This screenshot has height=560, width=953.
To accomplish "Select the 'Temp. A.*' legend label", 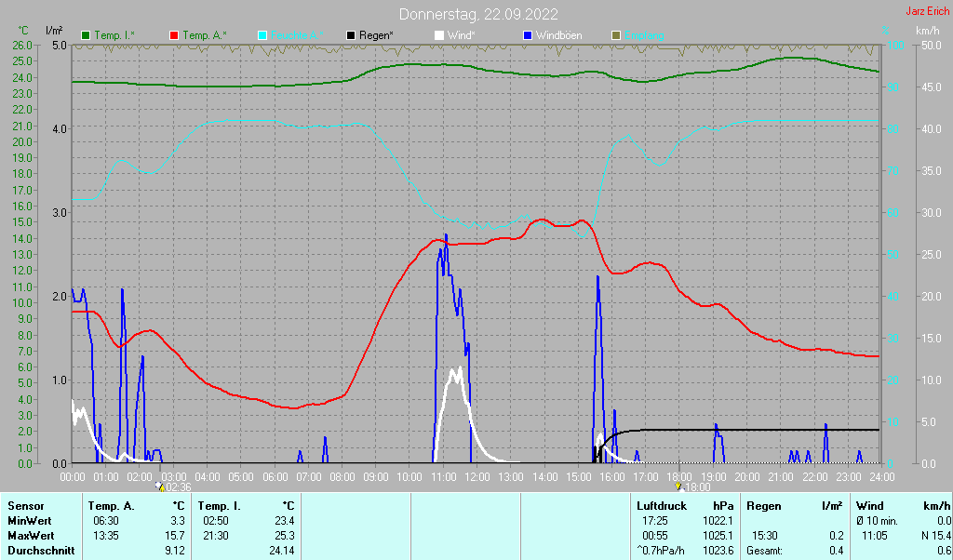I will click(x=205, y=36).
